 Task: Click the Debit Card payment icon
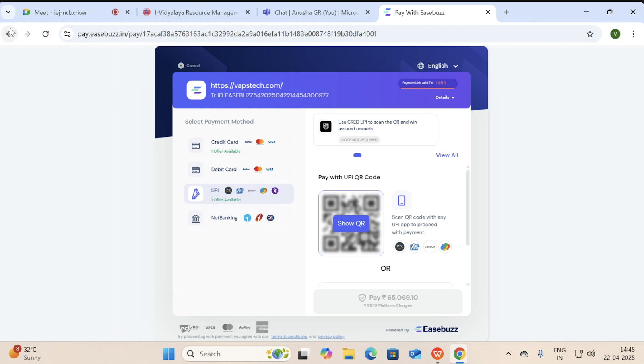(196, 170)
